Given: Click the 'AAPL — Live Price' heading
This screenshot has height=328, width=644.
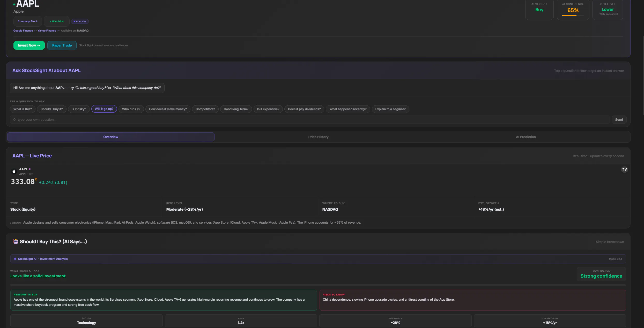Looking at the screenshot, I should [32, 156].
